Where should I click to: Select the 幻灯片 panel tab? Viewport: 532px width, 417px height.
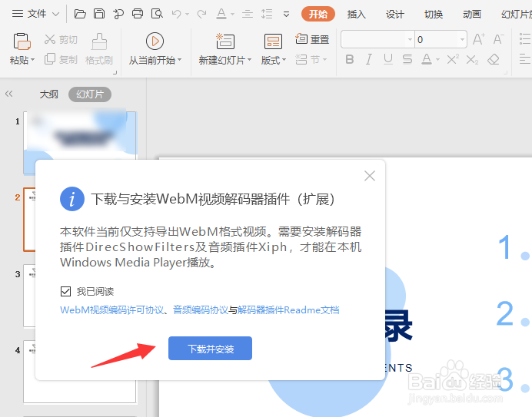(90, 94)
